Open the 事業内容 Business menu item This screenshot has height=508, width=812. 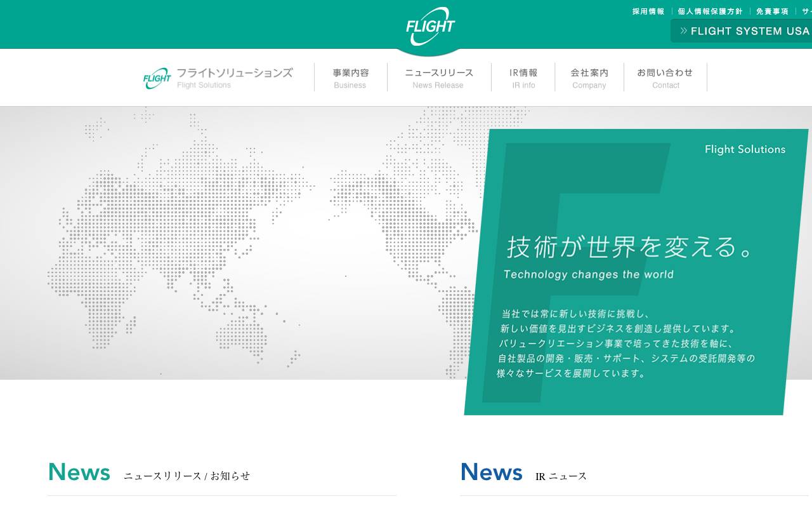[x=350, y=77]
